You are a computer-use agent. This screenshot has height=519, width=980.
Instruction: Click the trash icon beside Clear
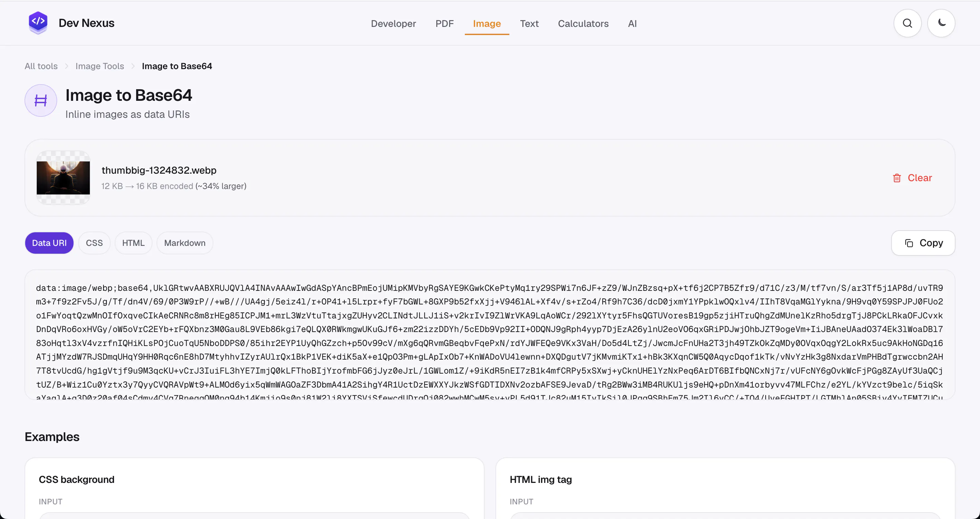897,178
